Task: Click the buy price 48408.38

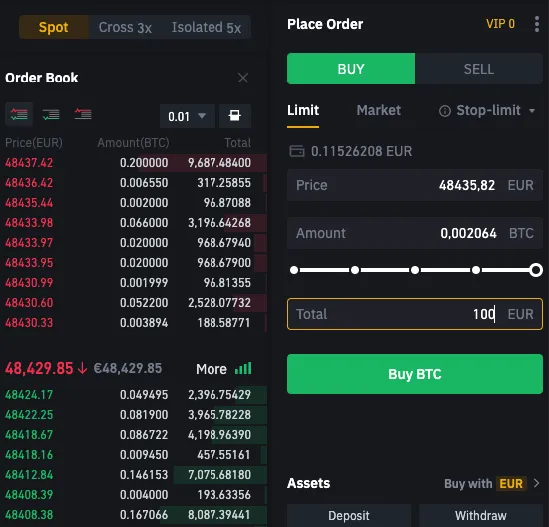Action: pyautogui.click(x=29, y=515)
